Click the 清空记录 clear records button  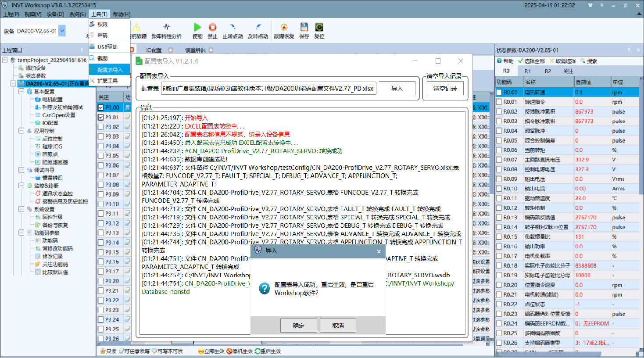coord(445,89)
